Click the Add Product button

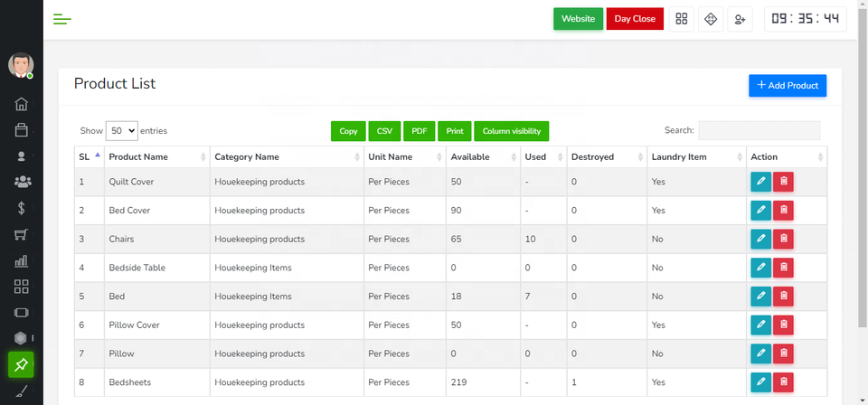click(x=787, y=85)
